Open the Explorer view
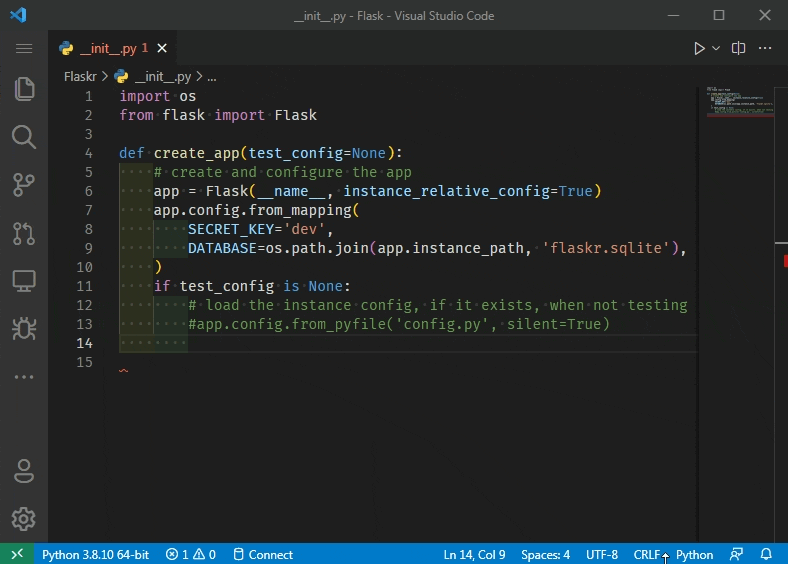Screen dimensions: 788x564 pyautogui.click(x=24, y=89)
